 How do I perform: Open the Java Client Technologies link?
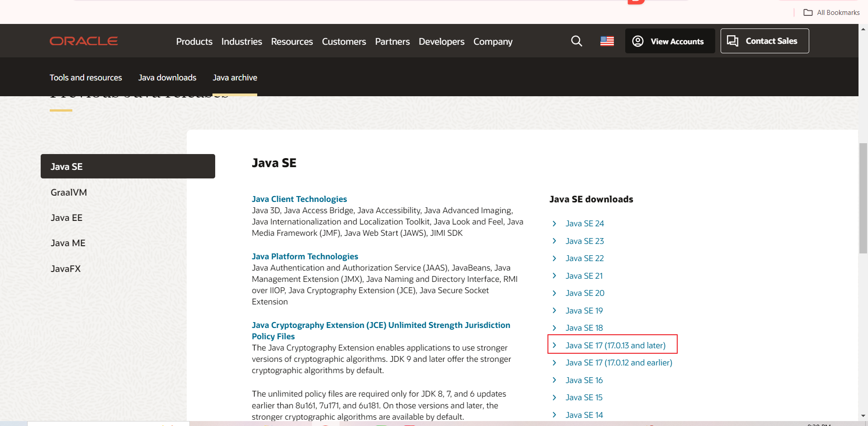pos(299,199)
